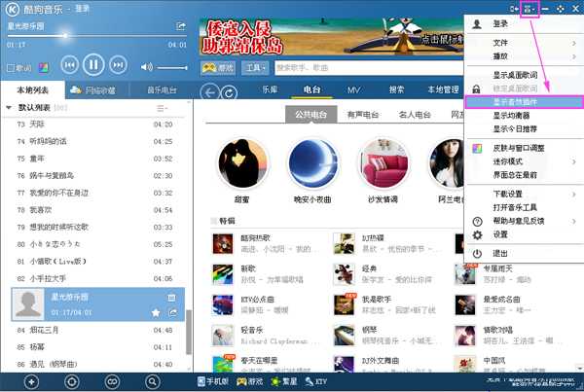This screenshot has height=392, width=584.
Task: Collapse the 默认列表 playlist group
Action: point(11,107)
